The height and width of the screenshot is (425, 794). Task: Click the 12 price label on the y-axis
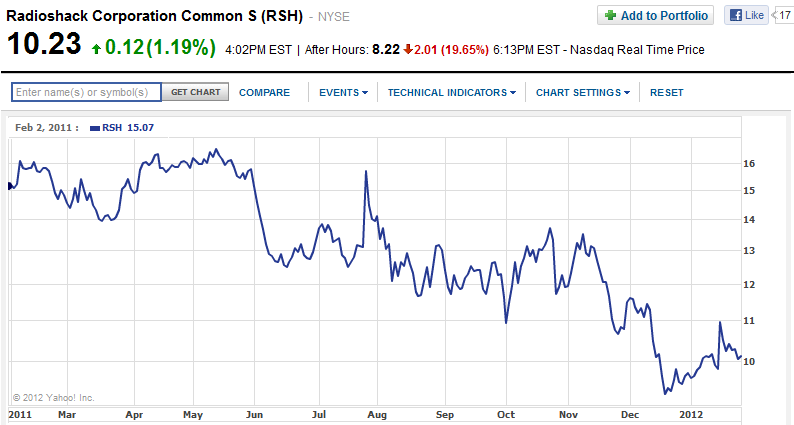749,284
